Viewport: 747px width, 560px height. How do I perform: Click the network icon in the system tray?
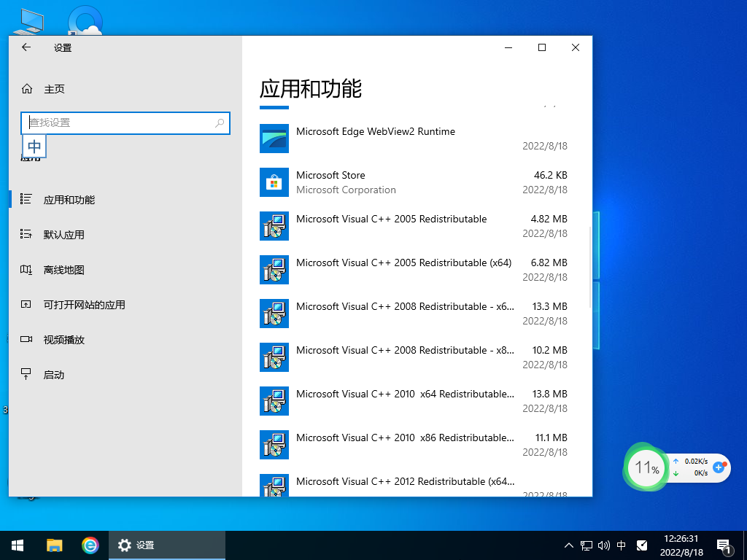(586, 545)
